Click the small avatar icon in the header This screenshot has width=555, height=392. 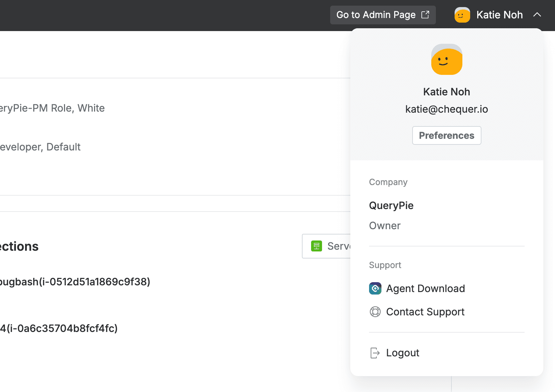[x=462, y=15]
